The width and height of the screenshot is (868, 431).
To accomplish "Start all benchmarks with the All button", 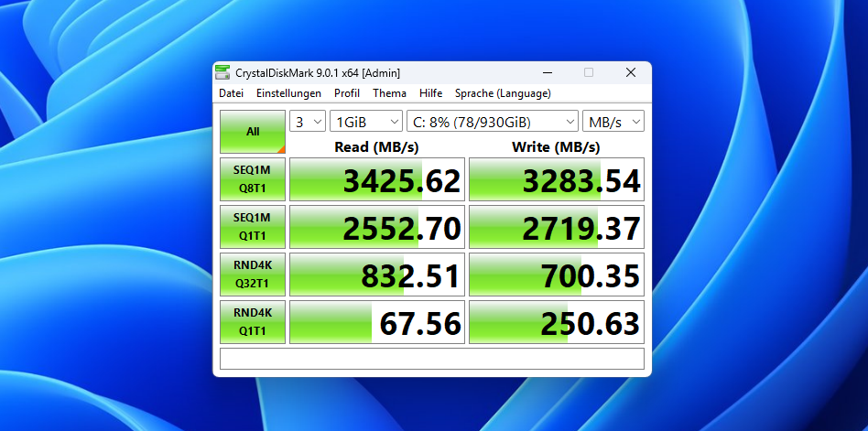I will (x=253, y=132).
